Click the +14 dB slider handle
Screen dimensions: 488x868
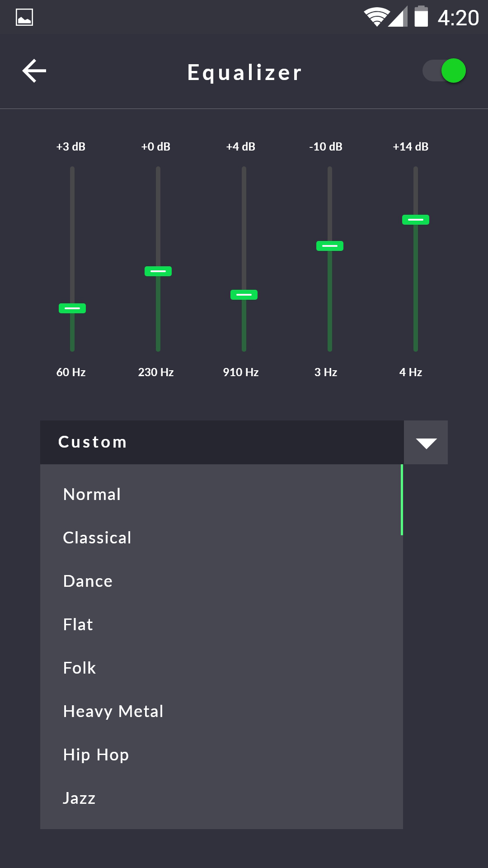pyautogui.click(x=416, y=220)
